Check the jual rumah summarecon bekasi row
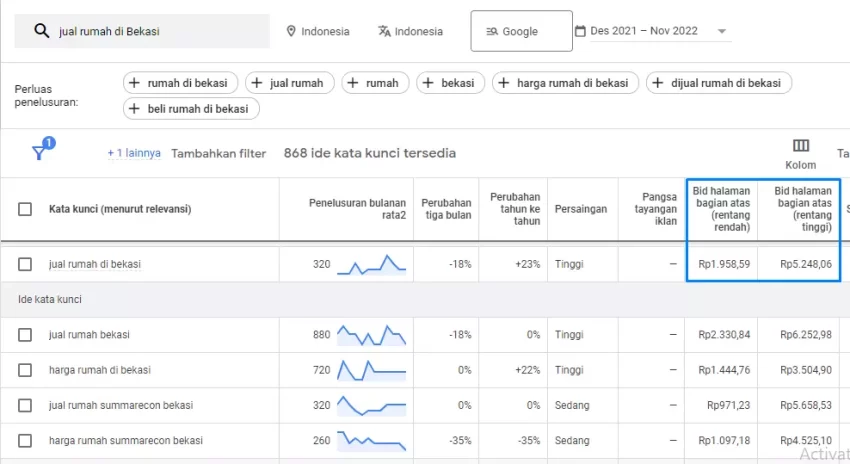 [25, 405]
